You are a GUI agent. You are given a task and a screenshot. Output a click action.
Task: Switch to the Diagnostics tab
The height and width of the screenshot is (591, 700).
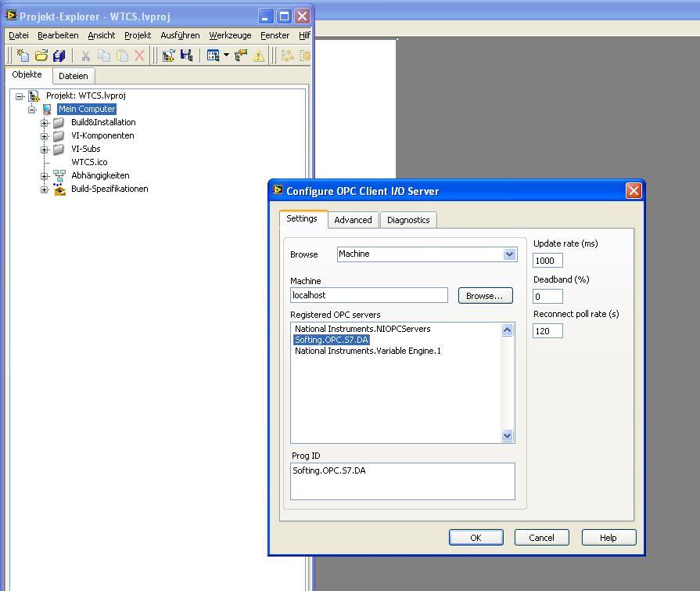coord(408,220)
